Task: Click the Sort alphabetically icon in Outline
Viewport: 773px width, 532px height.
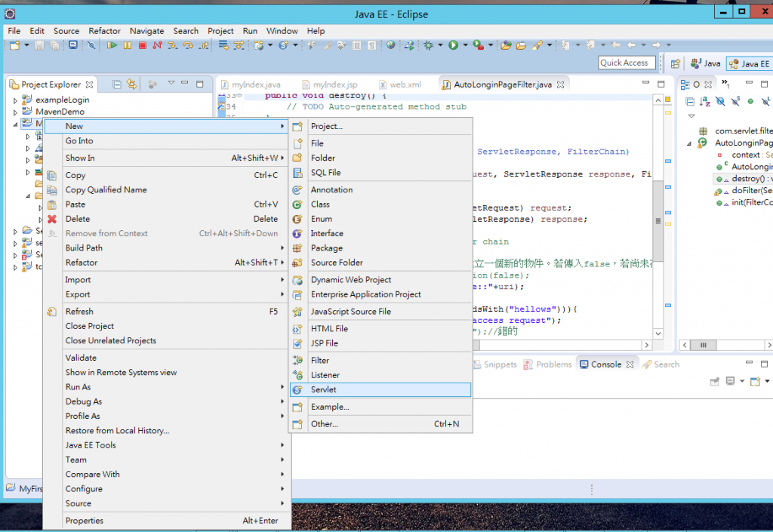Action: click(x=705, y=101)
